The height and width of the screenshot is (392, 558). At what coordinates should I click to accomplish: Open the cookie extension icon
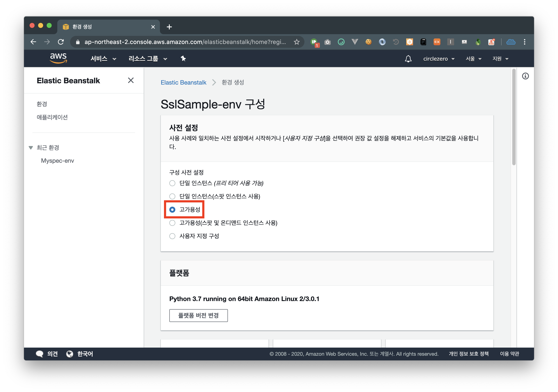[x=368, y=42]
